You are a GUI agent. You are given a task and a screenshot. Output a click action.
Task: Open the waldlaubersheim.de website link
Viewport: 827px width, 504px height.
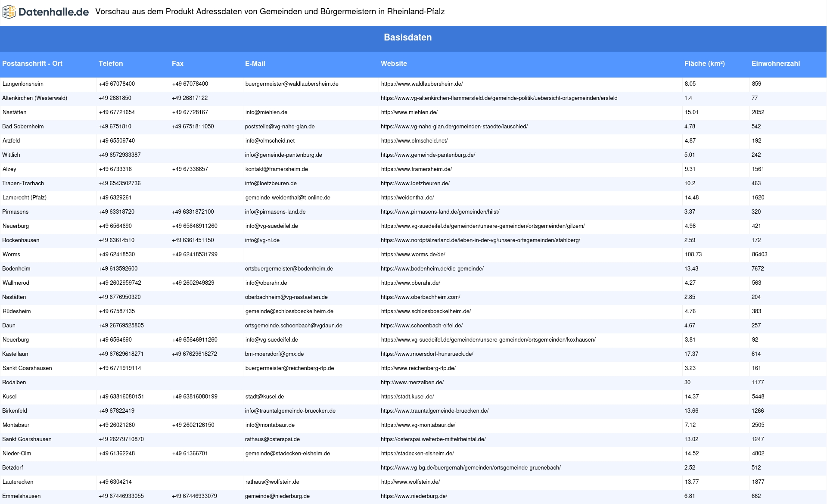pos(422,84)
